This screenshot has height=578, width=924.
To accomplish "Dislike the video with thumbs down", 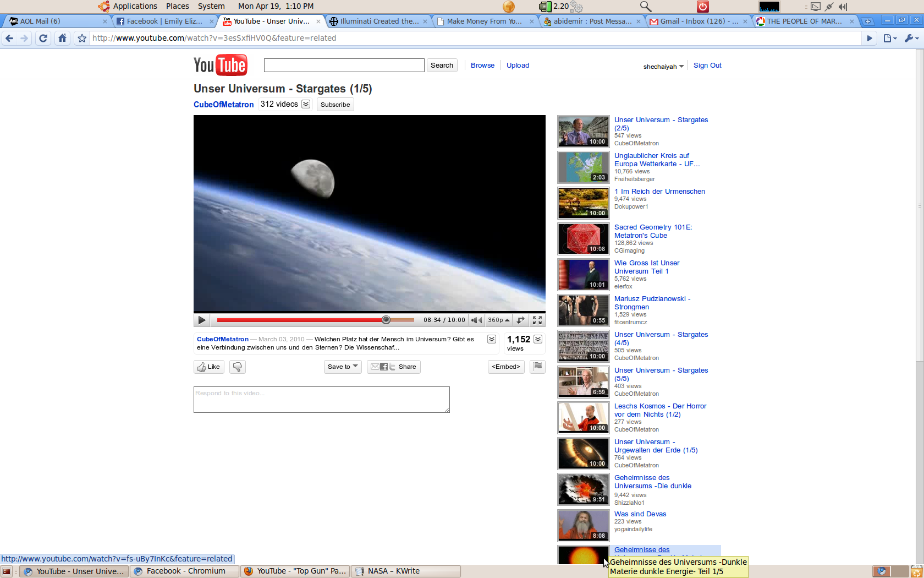I will coord(238,367).
